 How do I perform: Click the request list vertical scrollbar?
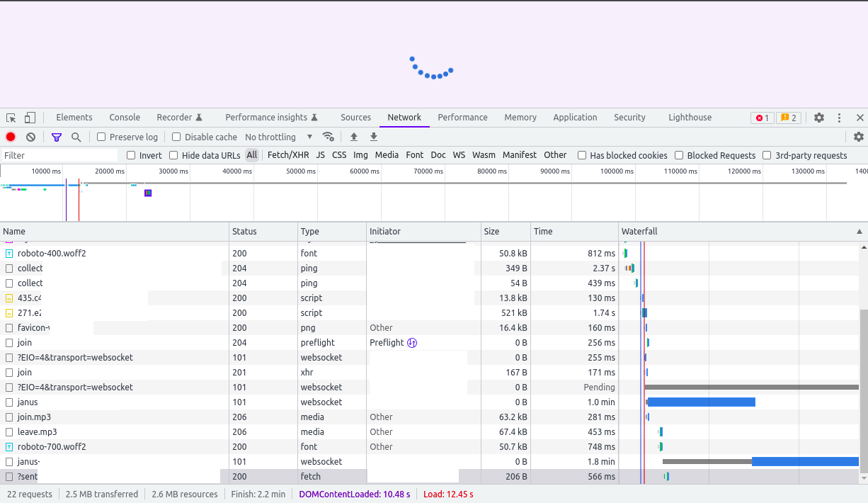tap(863, 390)
